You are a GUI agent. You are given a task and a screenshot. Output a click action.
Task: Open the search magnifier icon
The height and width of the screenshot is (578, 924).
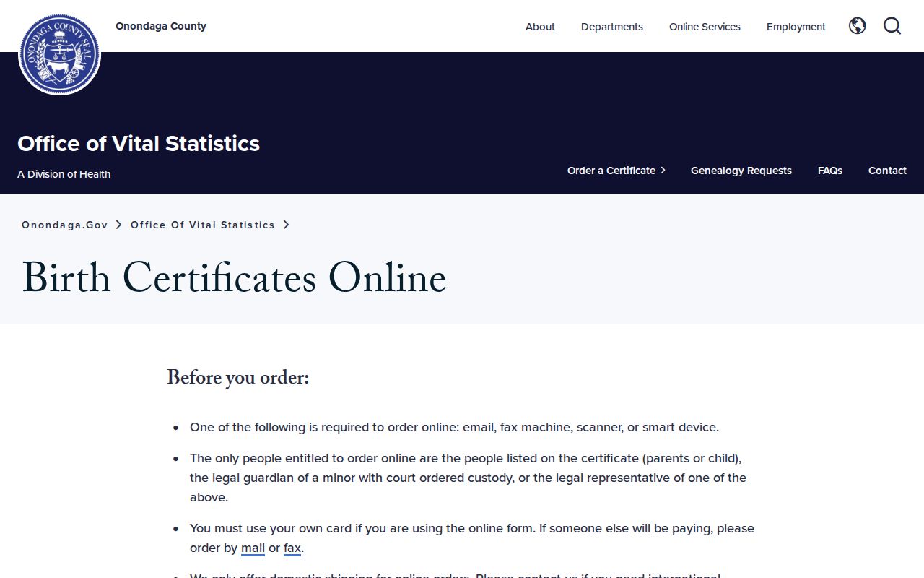tap(892, 26)
